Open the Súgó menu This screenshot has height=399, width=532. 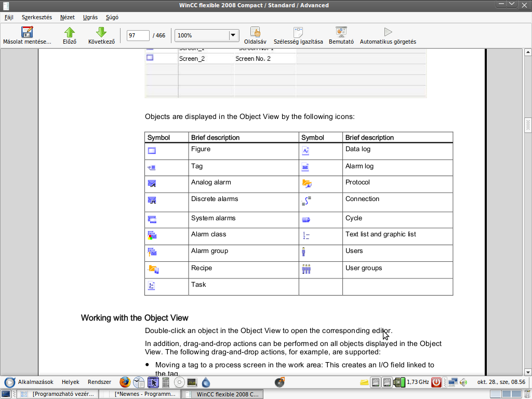pos(112,17)
